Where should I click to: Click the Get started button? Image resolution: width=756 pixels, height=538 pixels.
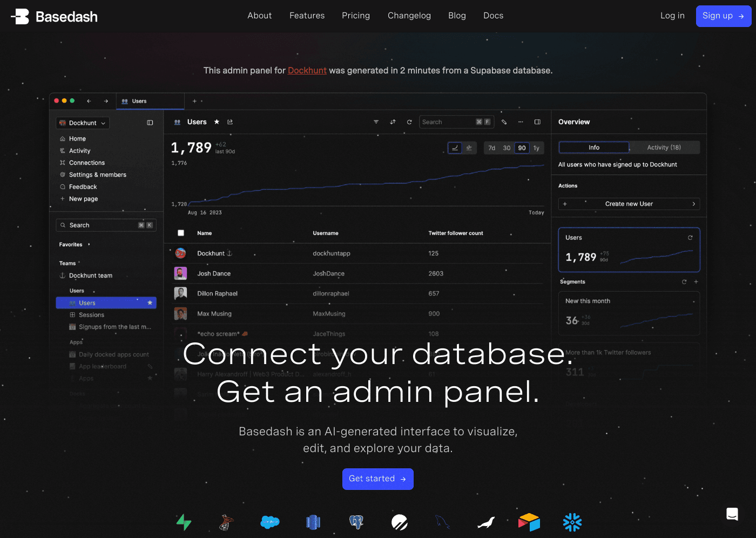pyautogui.click(x=377, y=479)
